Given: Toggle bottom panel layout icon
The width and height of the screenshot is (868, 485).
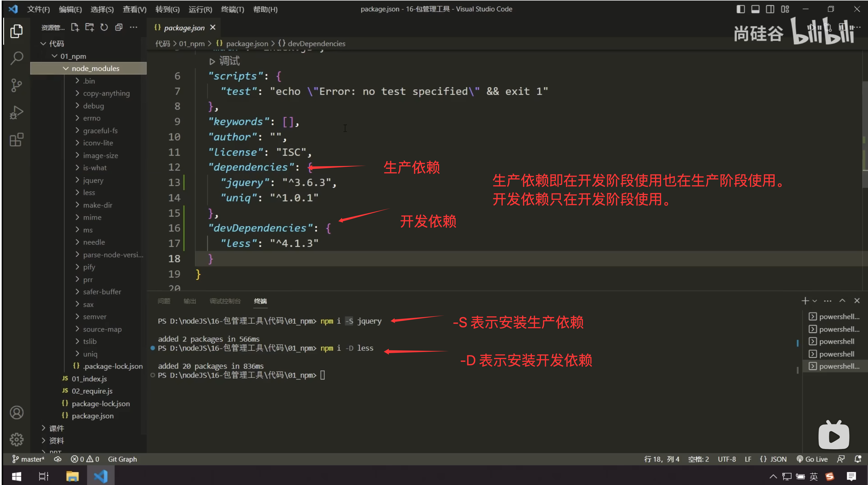Looking at the screenshot, I should [755, 9].
